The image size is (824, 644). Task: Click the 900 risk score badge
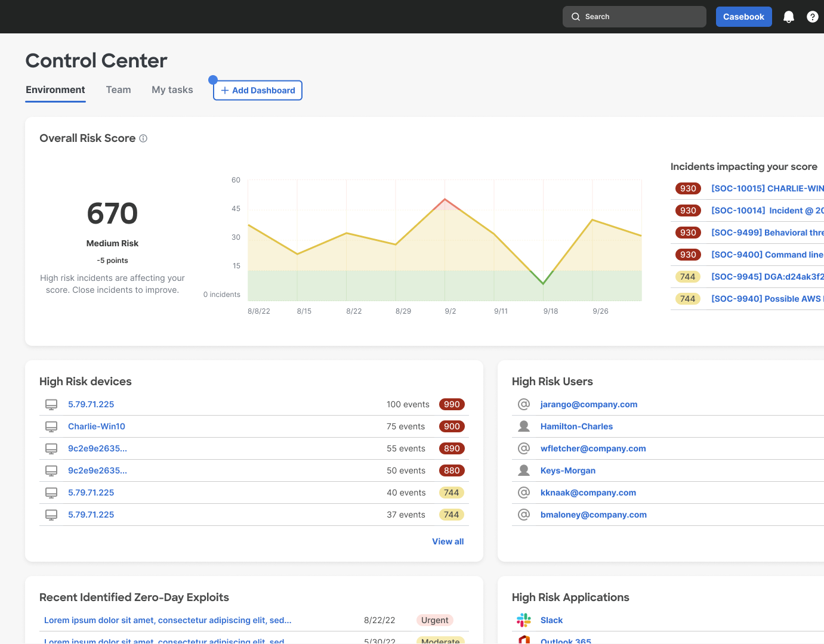(452, 426)
